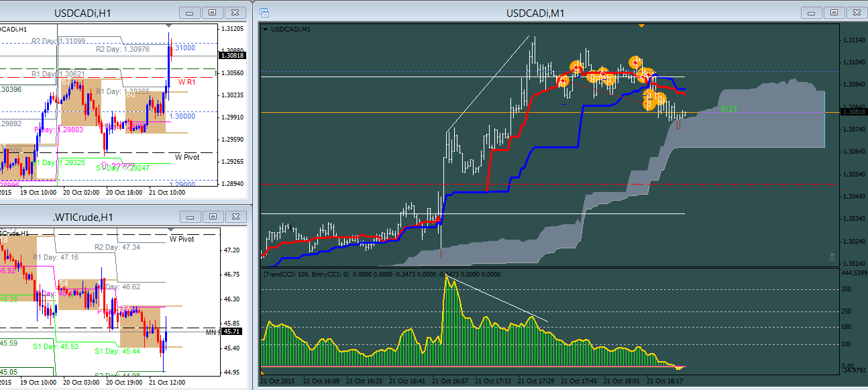Click the skull icon at M1 chart corner

[832, 257]
